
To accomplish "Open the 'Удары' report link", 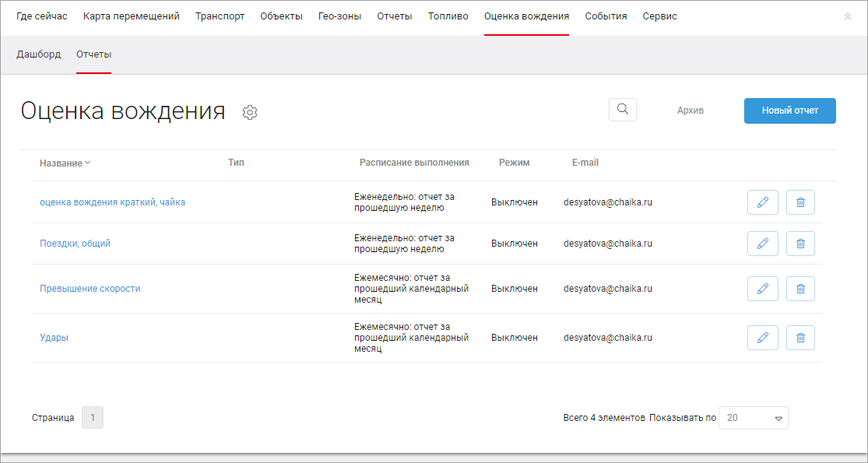I will pos(54,338).
